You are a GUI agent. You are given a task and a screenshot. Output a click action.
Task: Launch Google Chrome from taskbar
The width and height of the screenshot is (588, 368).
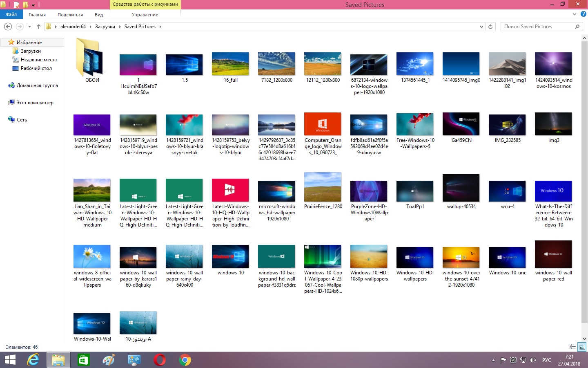tap(185, 360)
